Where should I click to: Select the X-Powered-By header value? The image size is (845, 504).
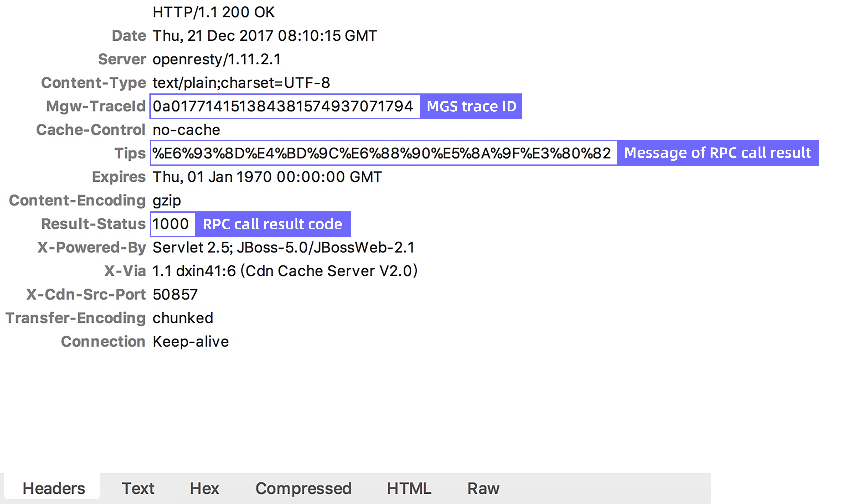pos(283,247)
